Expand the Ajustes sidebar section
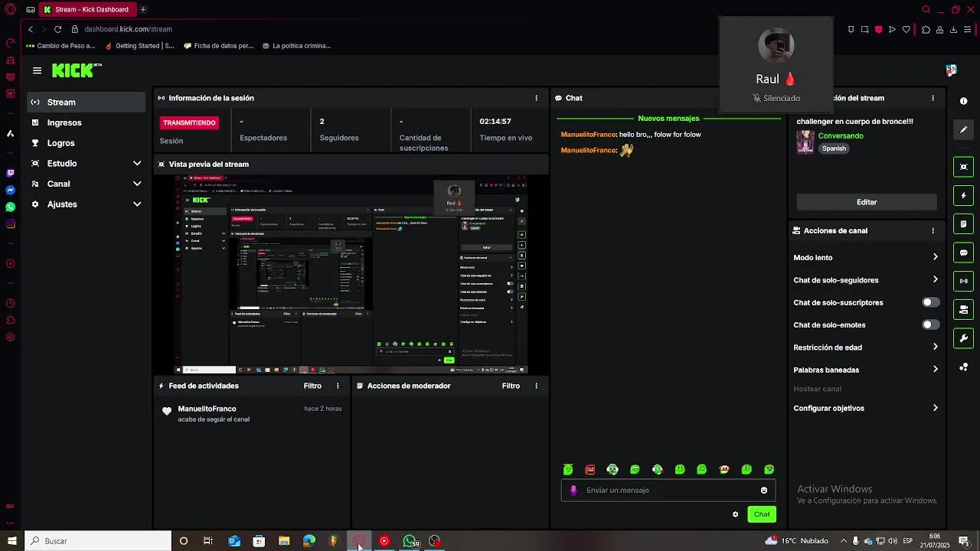The height and width of the screenshot is (551, 980). 137,204
